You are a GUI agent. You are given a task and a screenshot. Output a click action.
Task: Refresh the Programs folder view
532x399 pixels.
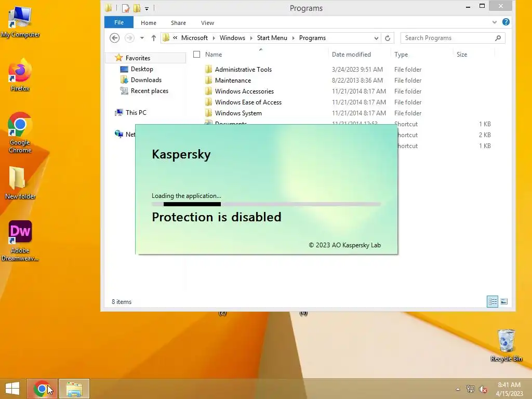pyautogui.click(x=388, y=38)
